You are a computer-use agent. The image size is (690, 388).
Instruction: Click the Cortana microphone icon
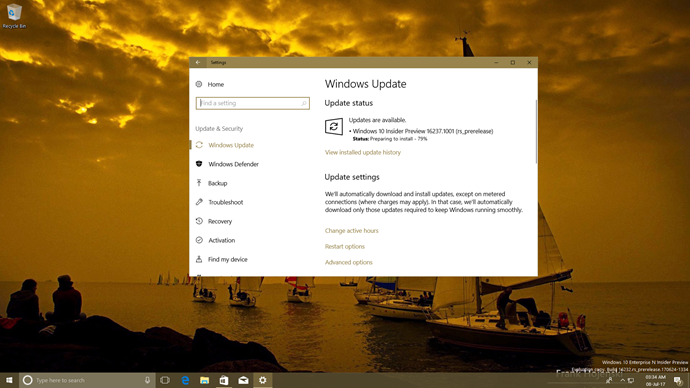[x=147, y=380]
